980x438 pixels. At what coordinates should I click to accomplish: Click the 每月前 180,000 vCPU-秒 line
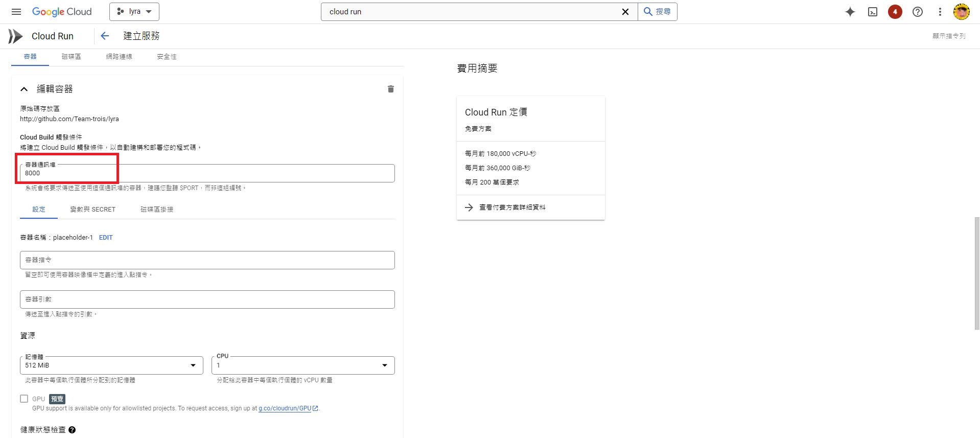click(x=500, y=154)
